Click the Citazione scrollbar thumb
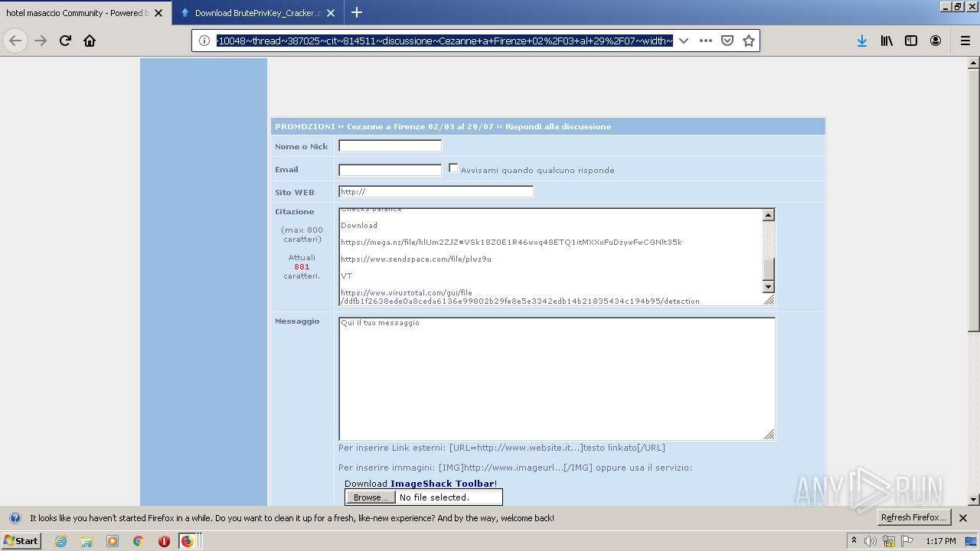 769,269
